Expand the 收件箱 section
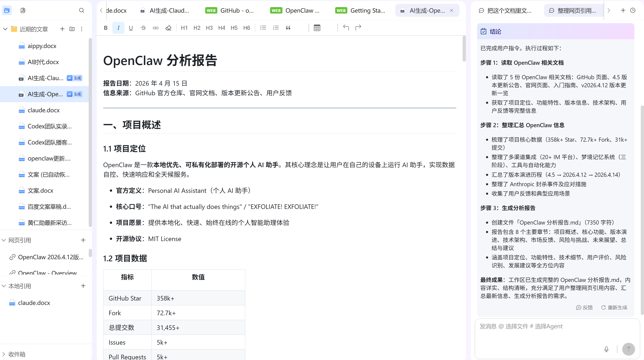 (3, 354)
